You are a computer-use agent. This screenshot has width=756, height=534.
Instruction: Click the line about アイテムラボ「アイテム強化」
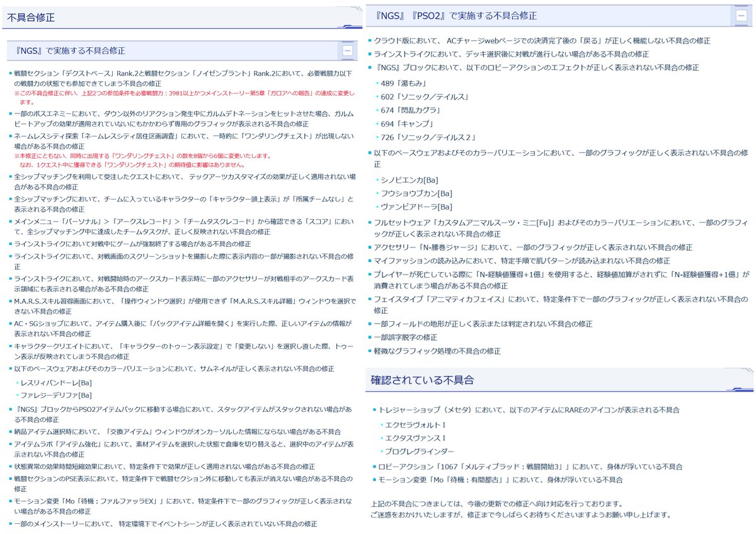(x=183, y=448)
